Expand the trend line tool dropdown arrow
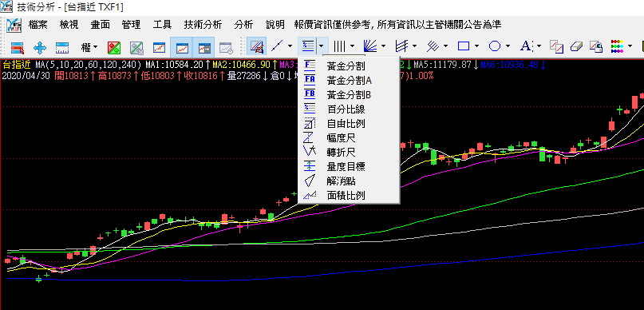This screenshot has width=644, height=310. [290, 46]
